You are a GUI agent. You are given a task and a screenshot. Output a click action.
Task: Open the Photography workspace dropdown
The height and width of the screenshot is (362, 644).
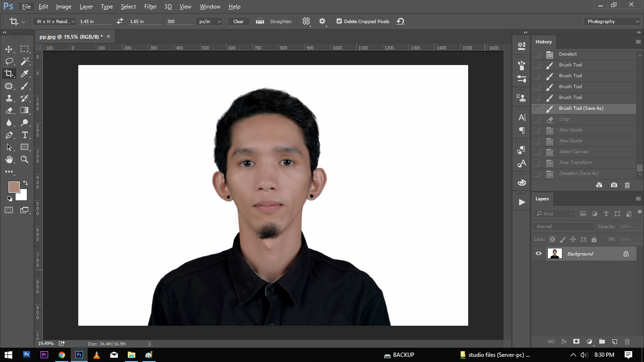(612, 21)
